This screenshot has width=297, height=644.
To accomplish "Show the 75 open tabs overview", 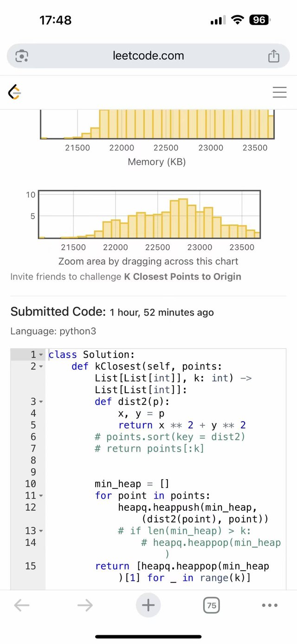I will (211, 605).
